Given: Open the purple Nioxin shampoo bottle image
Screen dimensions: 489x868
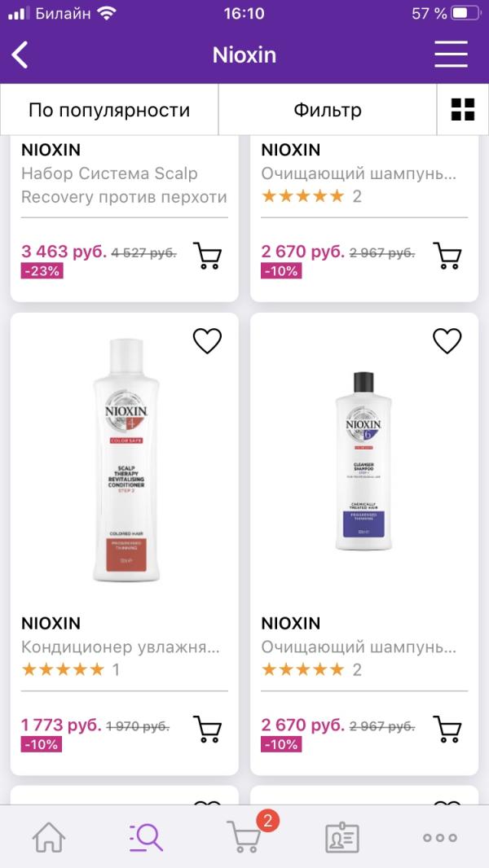Looking at the screenshot, I should pos(363,461).
